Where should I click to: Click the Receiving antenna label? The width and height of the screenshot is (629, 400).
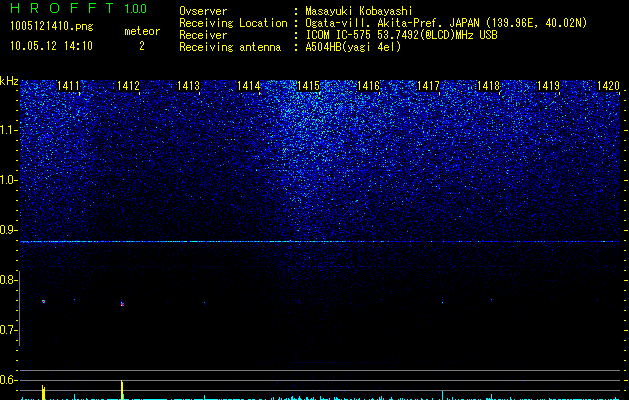(230, 47)
